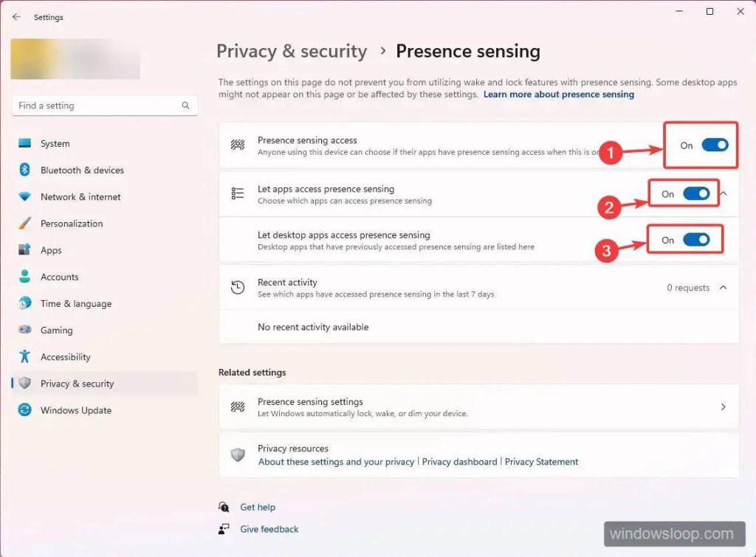756x557 pixels.
Task: Click the back arrow icon in Settings
Action: coord(16,17)
